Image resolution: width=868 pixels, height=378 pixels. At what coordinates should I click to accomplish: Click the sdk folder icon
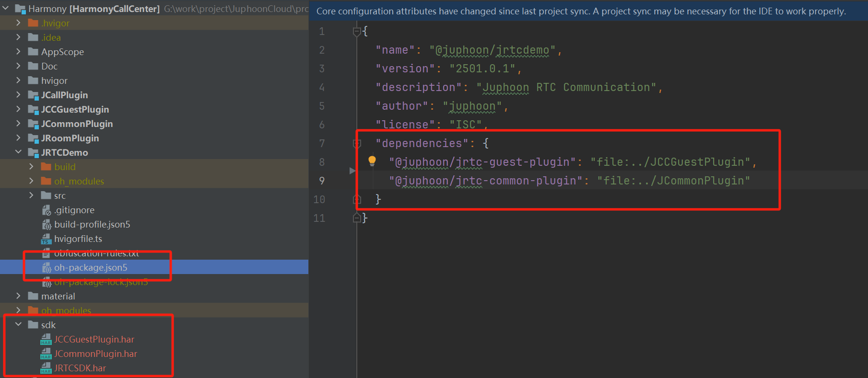[x=33, y=325]
